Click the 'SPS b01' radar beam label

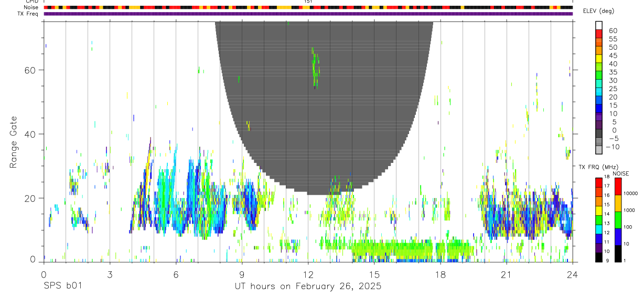(62, 287)
